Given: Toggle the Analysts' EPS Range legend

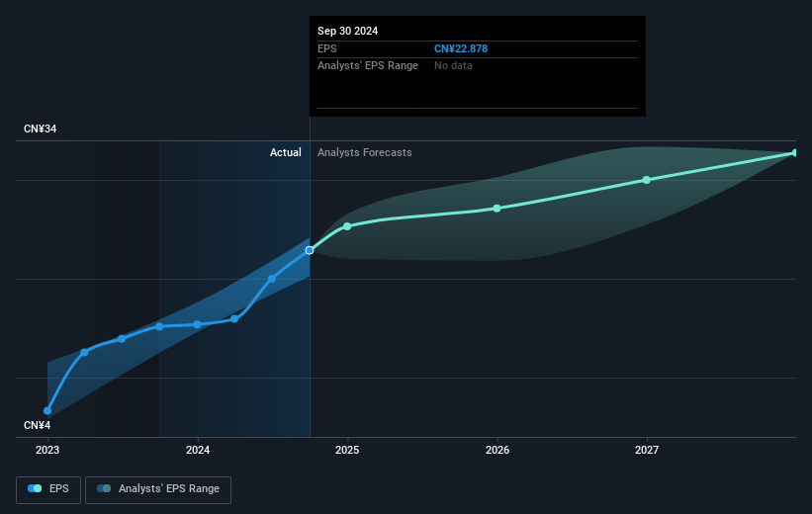Looking at the screenshot, I should click(x=158, y=489).
